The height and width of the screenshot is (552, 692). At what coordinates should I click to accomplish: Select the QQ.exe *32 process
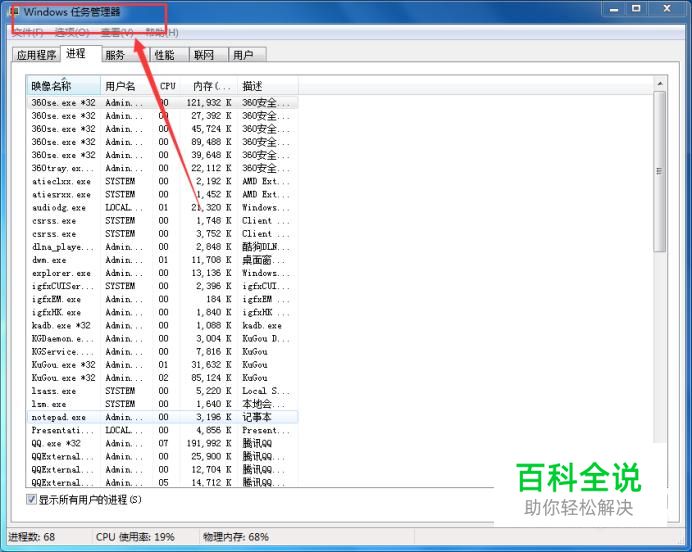click(162, 443)
